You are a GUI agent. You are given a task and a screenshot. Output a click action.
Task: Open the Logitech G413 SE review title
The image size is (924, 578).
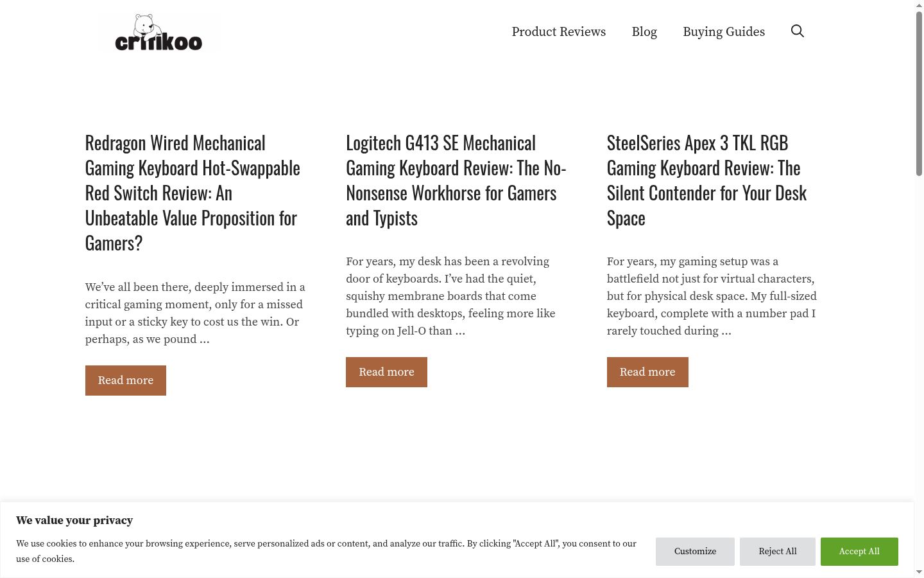tap(456, 180)
